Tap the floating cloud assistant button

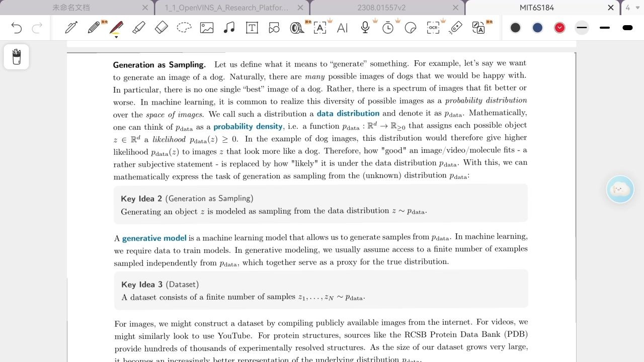pos(620,190)
